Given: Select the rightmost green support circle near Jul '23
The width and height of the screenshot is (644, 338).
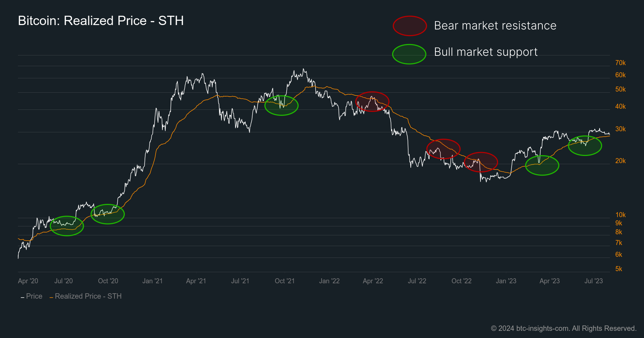Looking at the screenshot, I should [x=585, y=146].
